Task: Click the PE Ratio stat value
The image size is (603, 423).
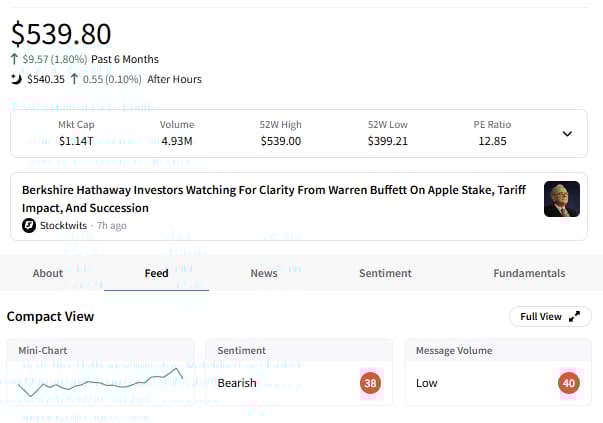Action: 492,141
